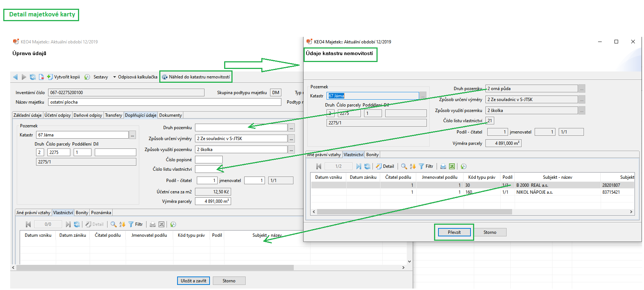Click the Název majetku field
This screenshot has height=290, width=644.
click(x=164, y=102)
